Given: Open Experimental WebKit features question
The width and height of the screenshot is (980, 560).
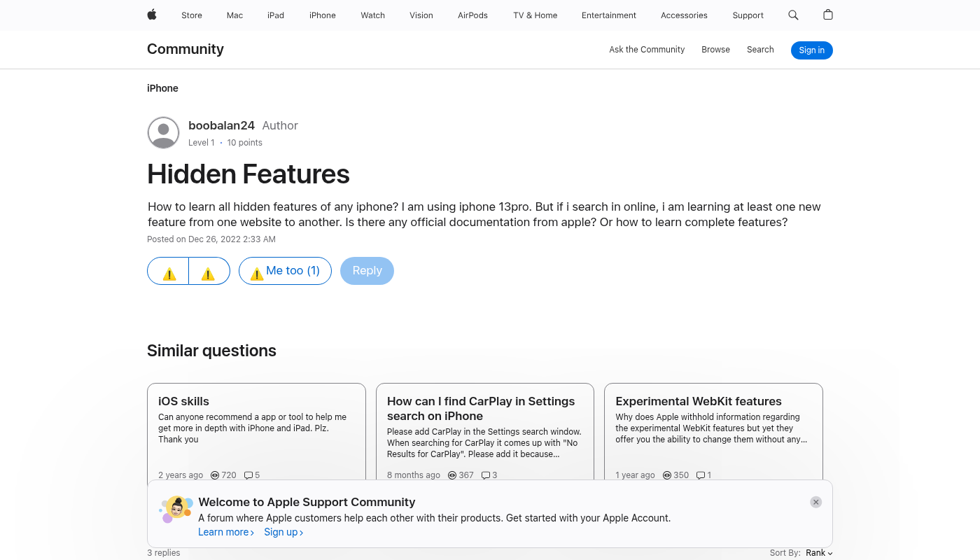Looking at the screenshot, I should pos(698,401).
